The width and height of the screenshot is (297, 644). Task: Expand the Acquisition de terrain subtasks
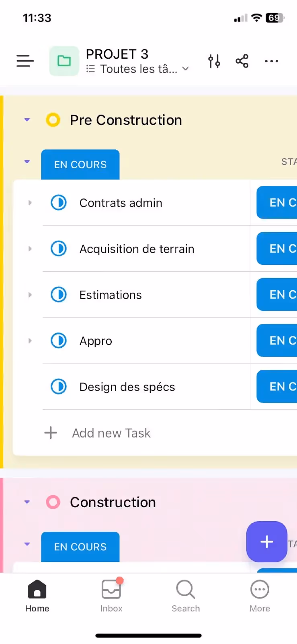pyautogui.click(x=30, y=249)
